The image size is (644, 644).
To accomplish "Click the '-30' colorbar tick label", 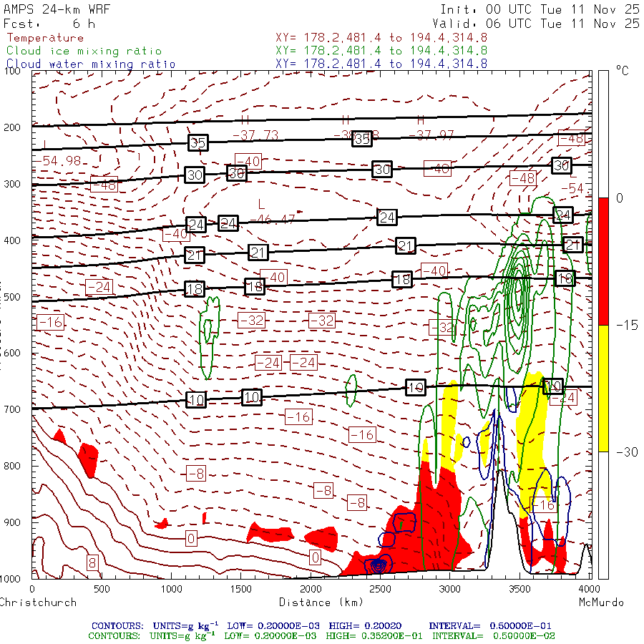I will tap(627, 452).
